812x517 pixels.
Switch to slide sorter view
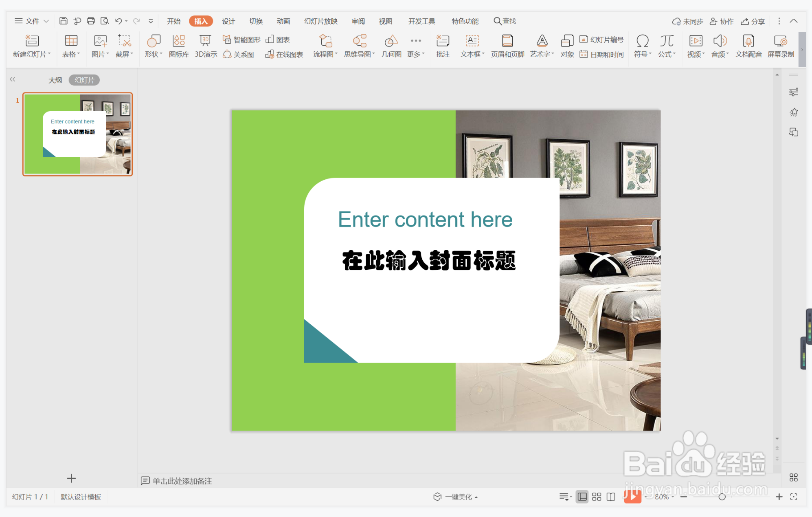pos(597,497)
